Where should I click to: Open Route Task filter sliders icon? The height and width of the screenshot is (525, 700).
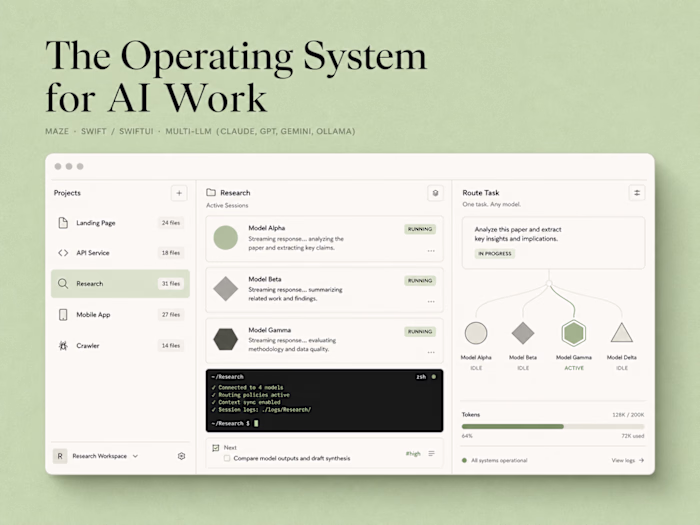coord(637,193)
